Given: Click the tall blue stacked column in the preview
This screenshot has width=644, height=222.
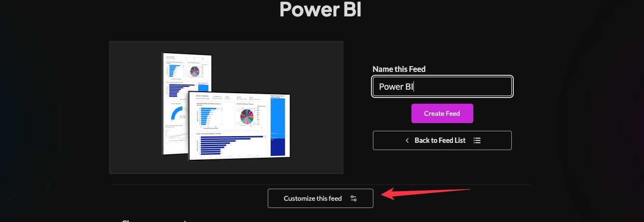Looking at the screenshot, I should 278,125.
